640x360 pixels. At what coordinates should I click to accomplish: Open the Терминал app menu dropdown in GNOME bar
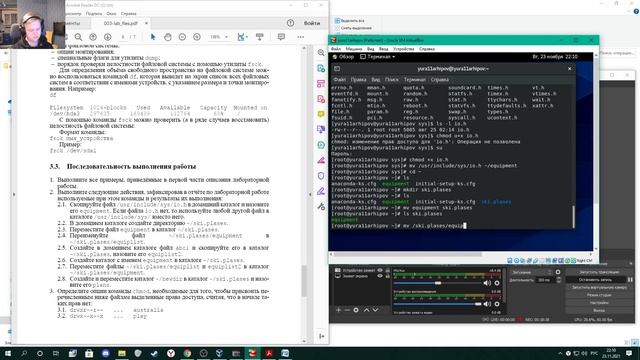coord(378,57)
